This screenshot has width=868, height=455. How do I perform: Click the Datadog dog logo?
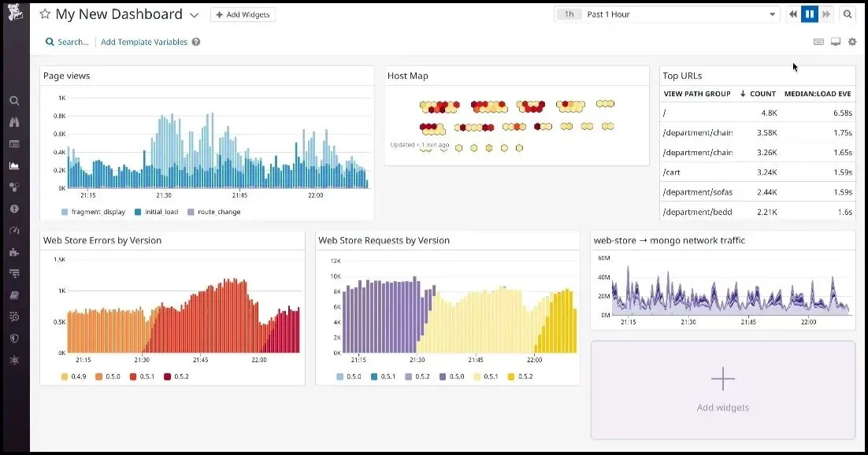(15, 12)
